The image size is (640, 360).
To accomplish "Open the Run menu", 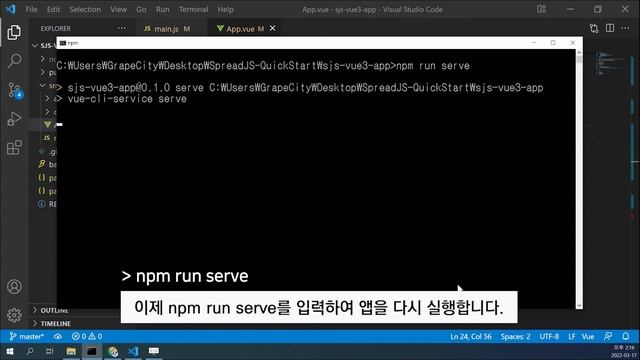I will (162, 9).
